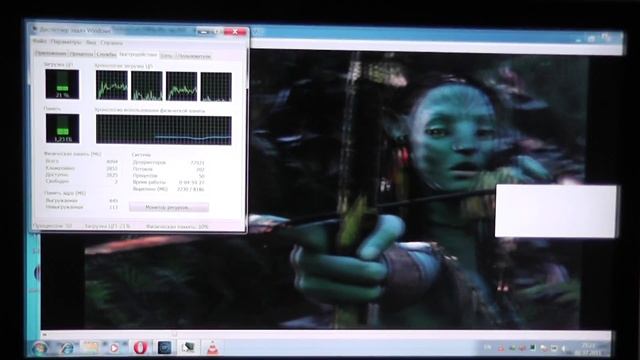The width and height of the screenshot is (640, 360).
Task: Open the Параметры menu
Action: coord(66,42)
